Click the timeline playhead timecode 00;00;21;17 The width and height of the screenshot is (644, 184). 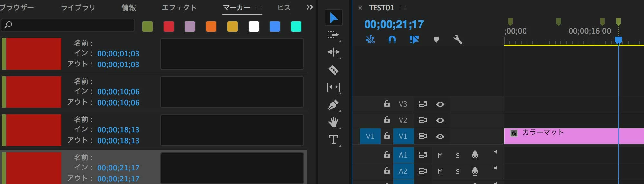coord(394,24)
